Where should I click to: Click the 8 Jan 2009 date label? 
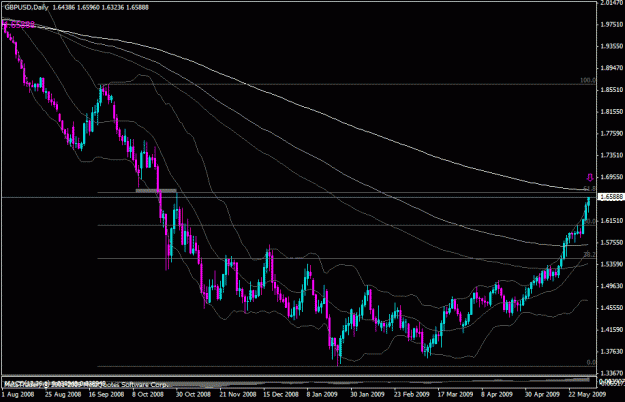pos(322,394)
